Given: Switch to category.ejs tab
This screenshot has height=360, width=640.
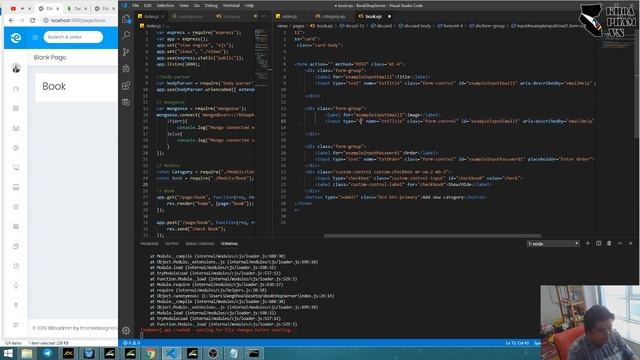Looking at the screenshot, I should coord(333,16).
